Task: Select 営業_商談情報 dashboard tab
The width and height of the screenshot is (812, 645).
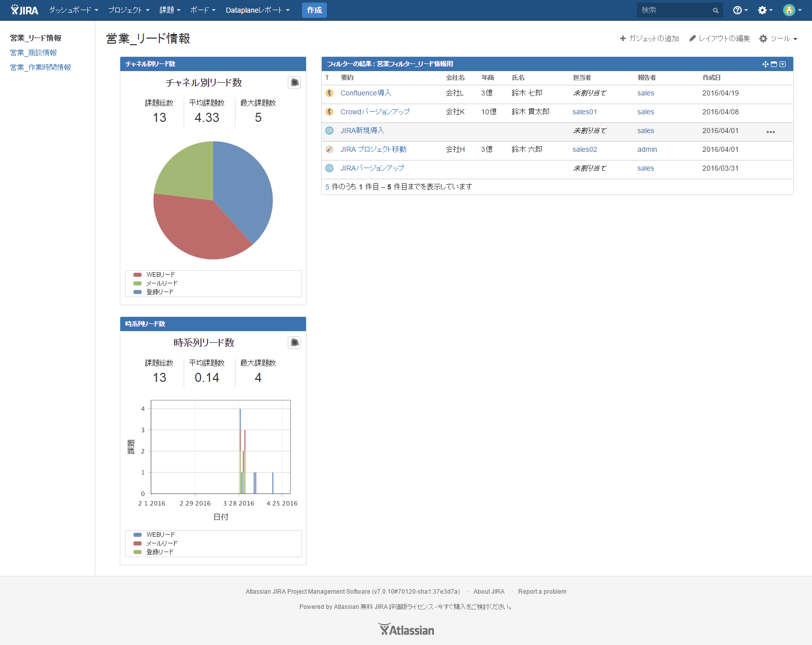Action: pos(33,53)
